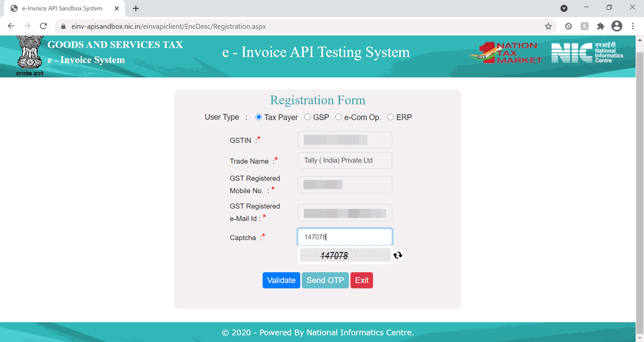Focus the Trade Name field

click(345, 161)
